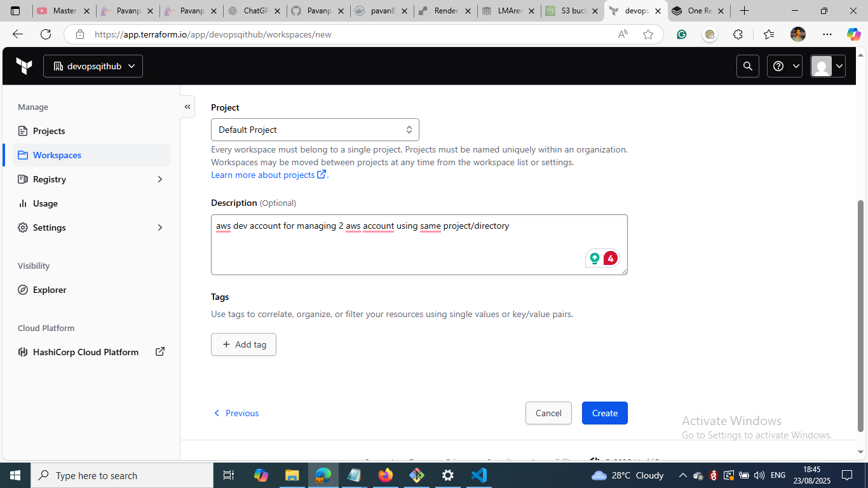The width and height of the screenshot is (868, 488).
Task: Open the help question mark menu
Action: [784, 66]
